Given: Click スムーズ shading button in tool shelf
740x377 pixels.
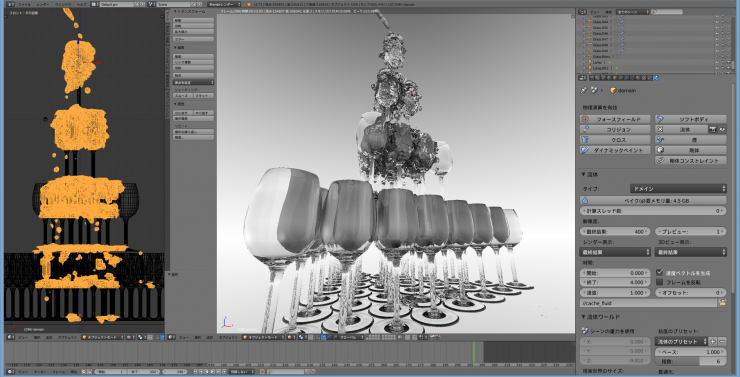Looking at the screenshot, I should pos(183,95).
